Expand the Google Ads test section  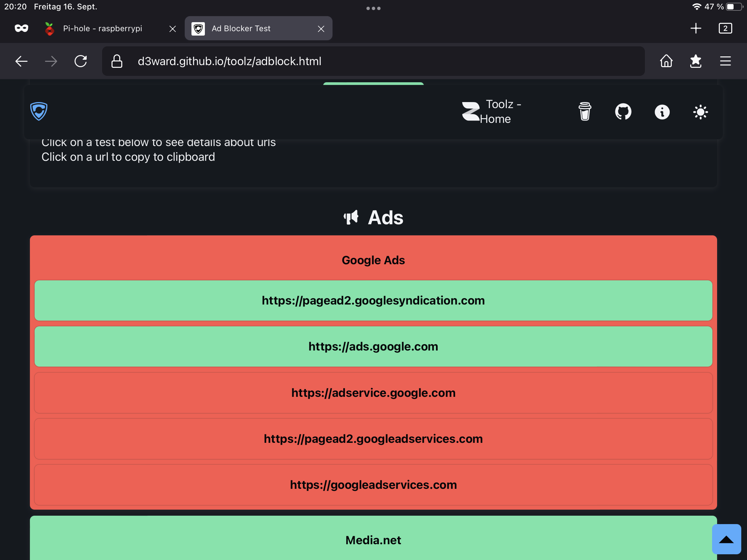373,260
